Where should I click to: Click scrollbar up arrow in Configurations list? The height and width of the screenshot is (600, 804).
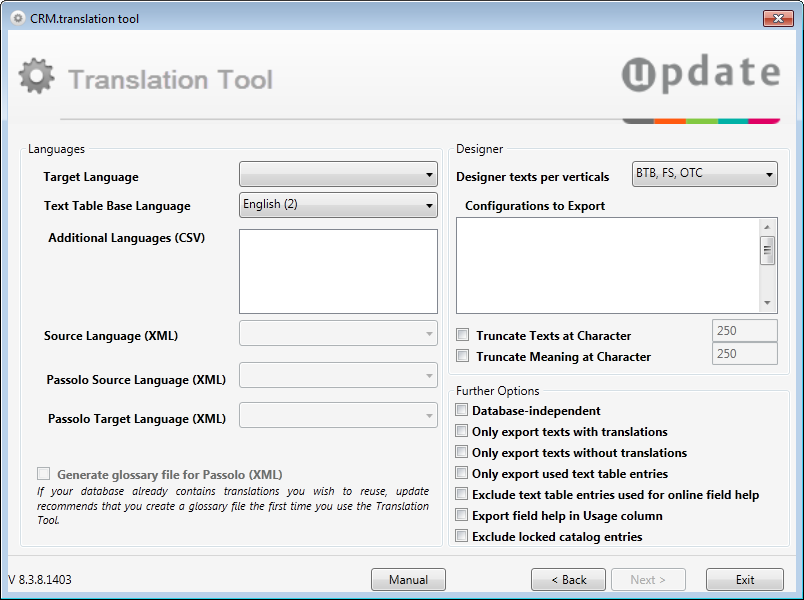coord(767,227)
